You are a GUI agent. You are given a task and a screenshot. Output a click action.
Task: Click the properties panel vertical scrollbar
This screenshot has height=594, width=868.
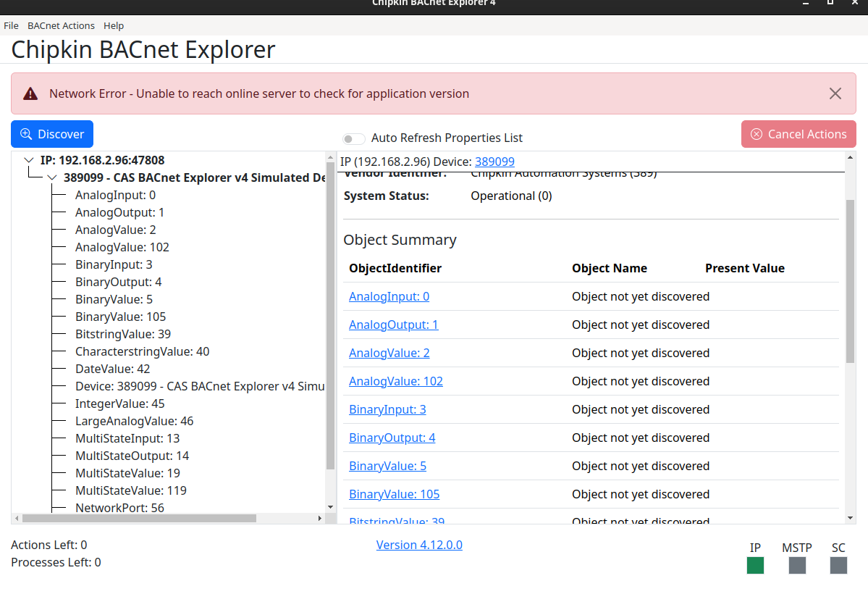pyautogui.click(x=851, y=281)
